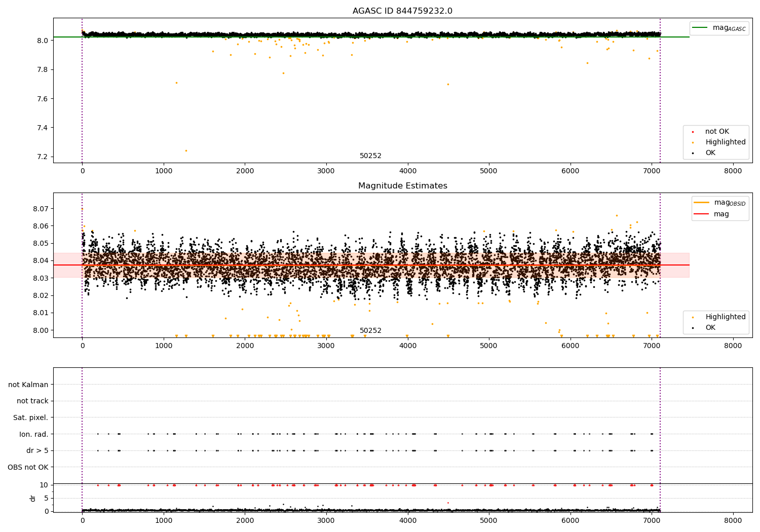Click x-axis tick '8000' in the top panel
Image resolution: width=760 pixels, height=532 pixels.
pyautogui.click(x=733, y=171)
